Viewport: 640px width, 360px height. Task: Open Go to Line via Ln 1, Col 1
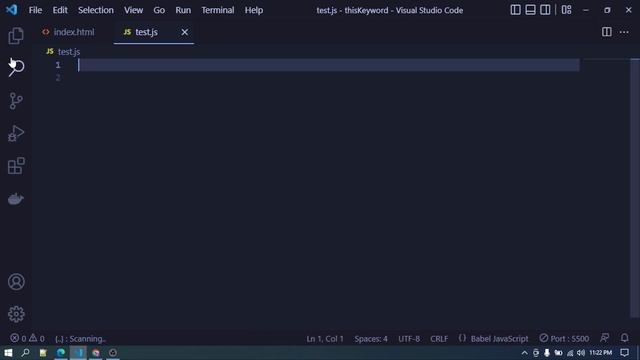[x=325, y=338]
